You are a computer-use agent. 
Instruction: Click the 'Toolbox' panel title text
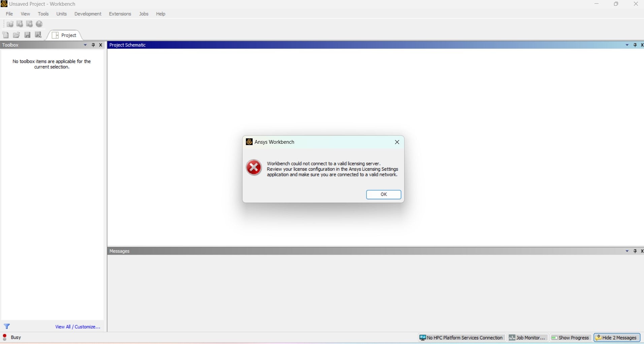10,45
